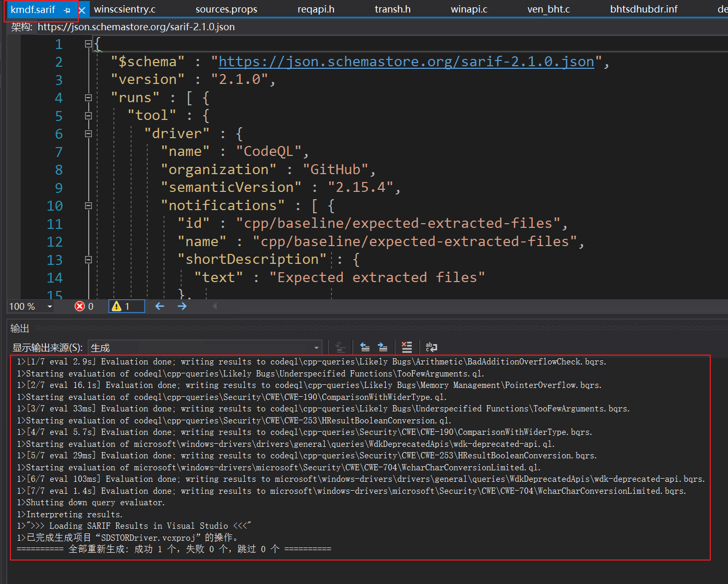Pin the kmdf.sarif tab
Viewport: 728px width, 584px height.
tap(67, 10)
